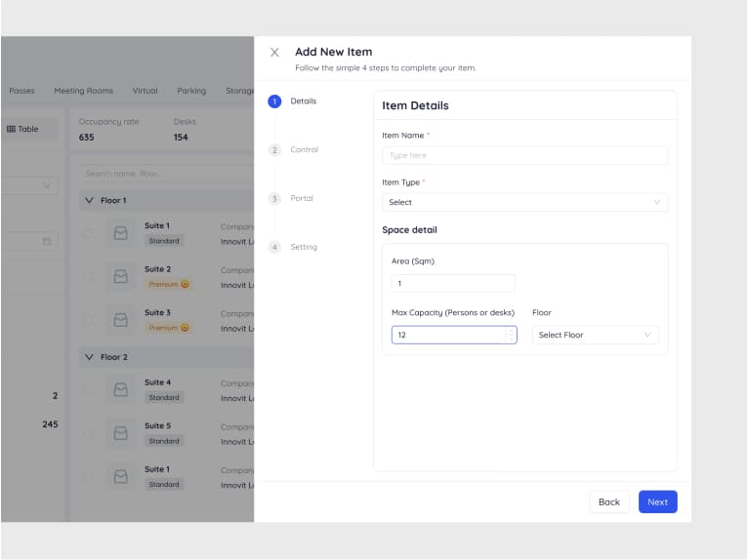This screenshot has height=560, width=747.
Task: Focus the Area (Sqm) input field
Action: [453, 284]
